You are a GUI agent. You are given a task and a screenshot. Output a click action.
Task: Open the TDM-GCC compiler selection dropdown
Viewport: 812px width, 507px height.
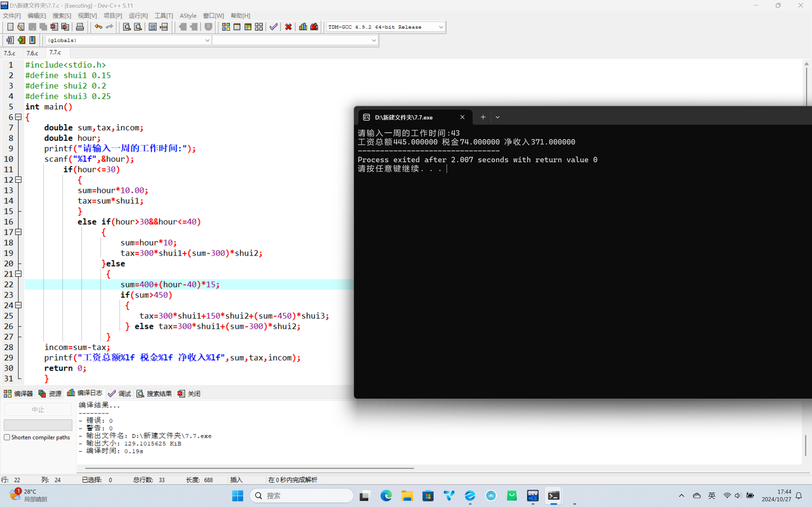pyautogui.click(x=441, y=27)
